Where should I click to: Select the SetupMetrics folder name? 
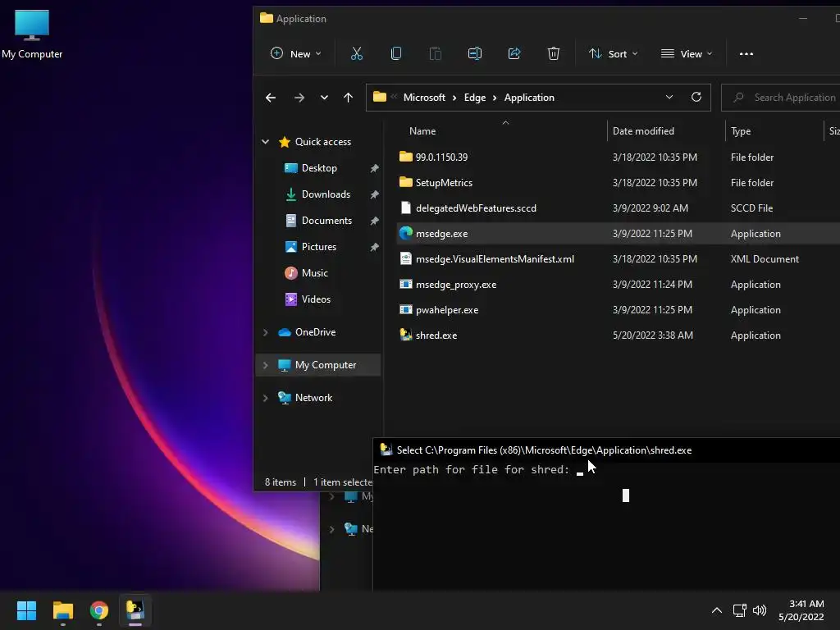(444, 183)
